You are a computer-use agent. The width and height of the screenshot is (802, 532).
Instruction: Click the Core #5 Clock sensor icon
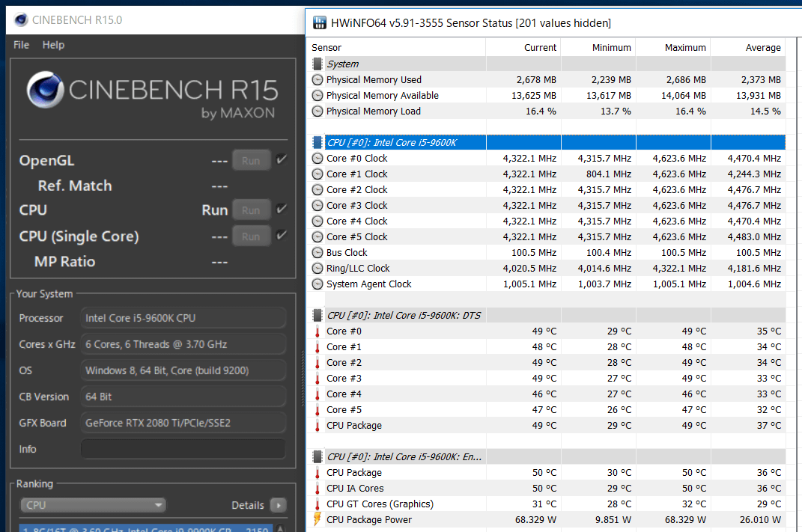coord(318,237)
